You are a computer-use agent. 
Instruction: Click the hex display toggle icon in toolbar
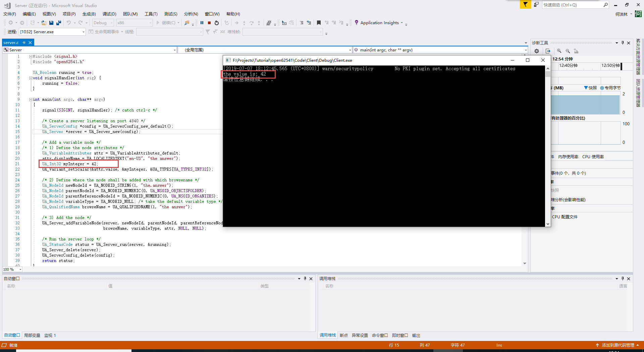tap(269, 23)
